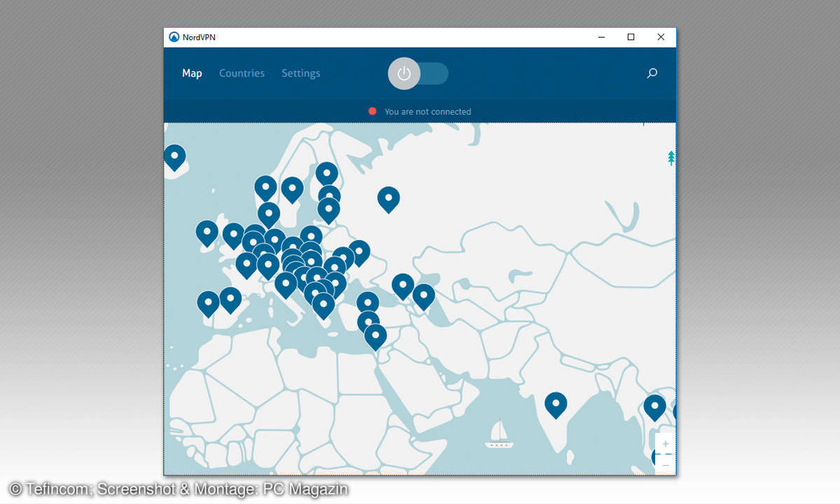Screen dimensions: 840x504
Task: Maximize the NordVPN window
Action: coord(631,37)
